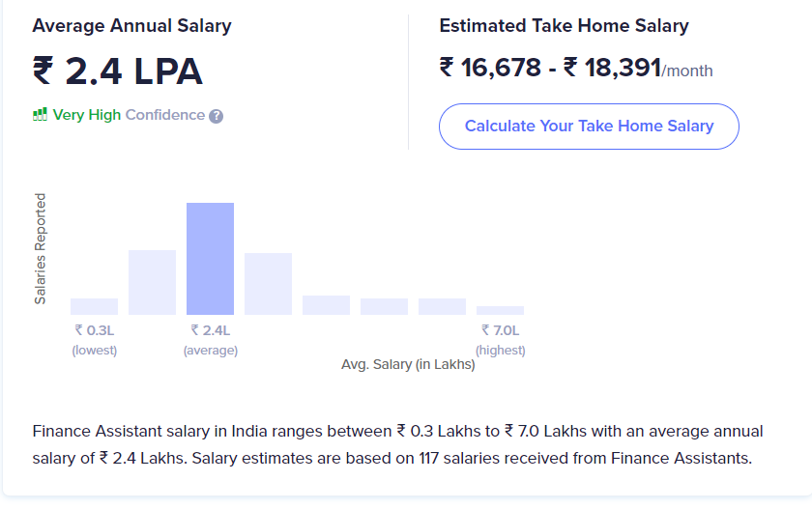
Task: Click the fifth histogram bar
Action: pyautogui.click(x=327, y=305)
